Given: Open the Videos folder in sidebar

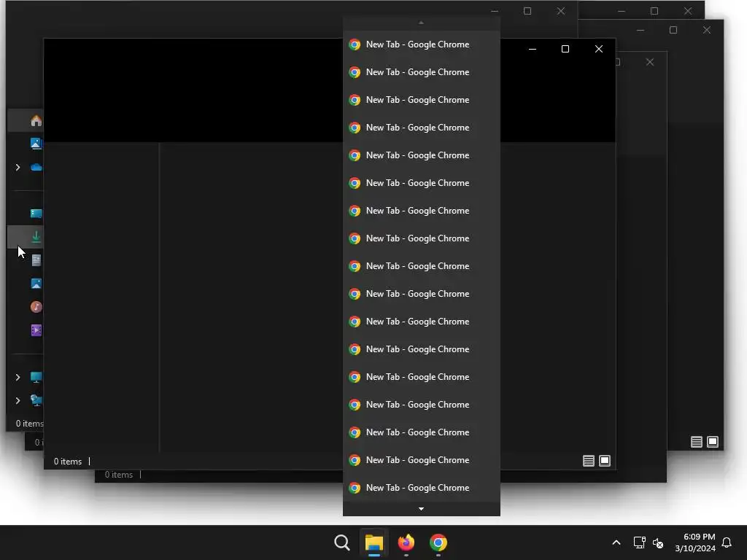Looking at the screenshot, I should coord(36,330).
